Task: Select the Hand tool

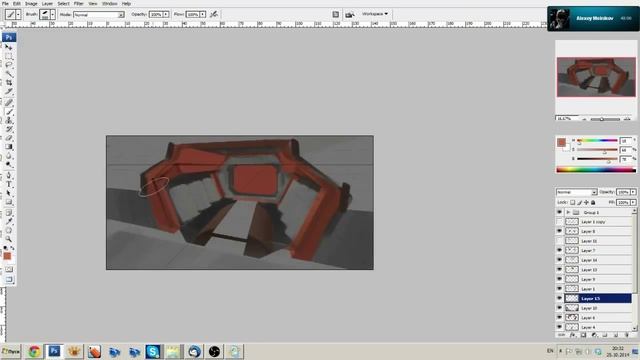Action: pos(9,231)
